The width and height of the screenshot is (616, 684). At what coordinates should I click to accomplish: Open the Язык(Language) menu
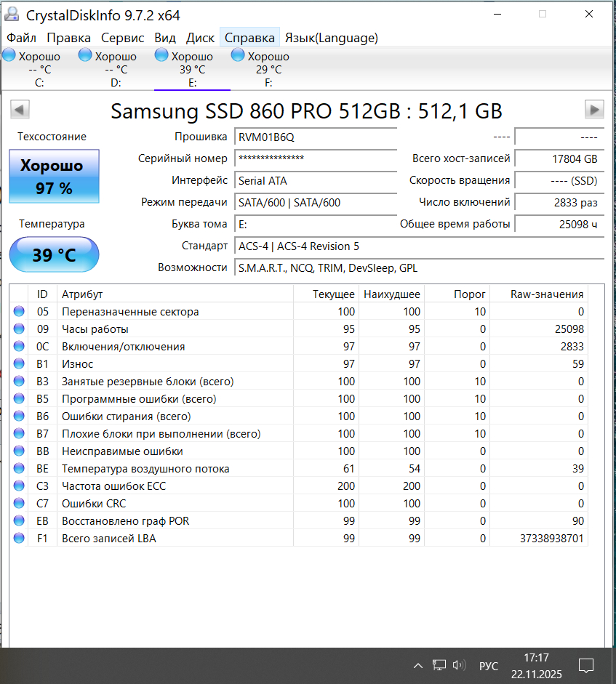click(332, 38)
